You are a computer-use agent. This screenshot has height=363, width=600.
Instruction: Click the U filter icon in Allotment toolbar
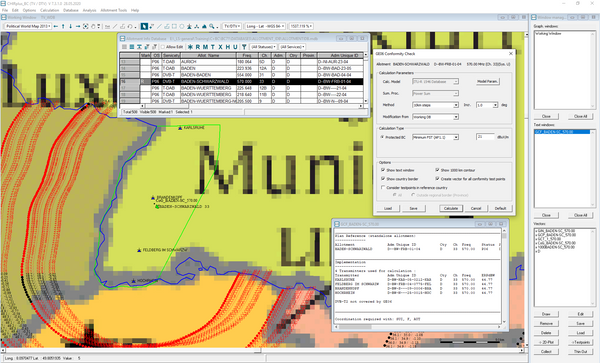tap(235, 47)
